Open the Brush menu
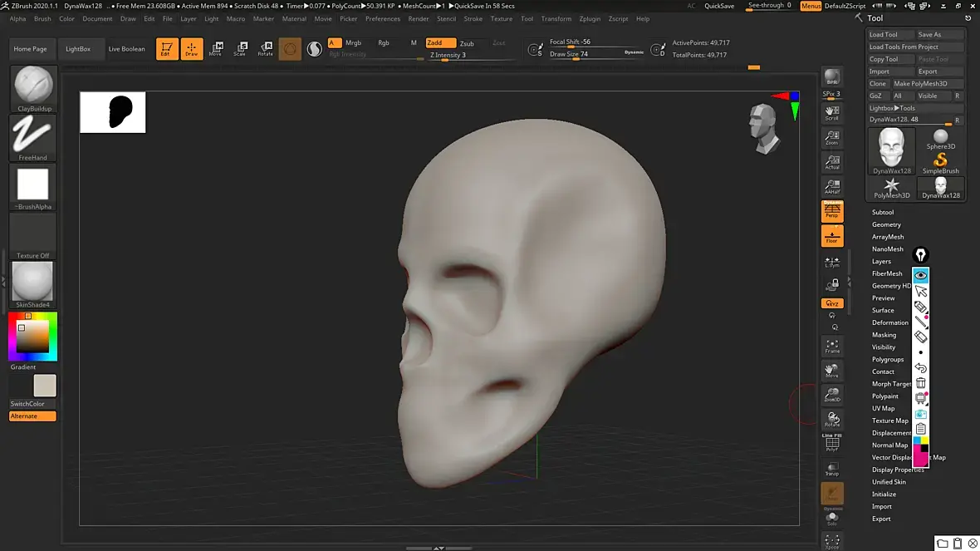The height and width of the screenshot is (551, 980). [42, 18]
